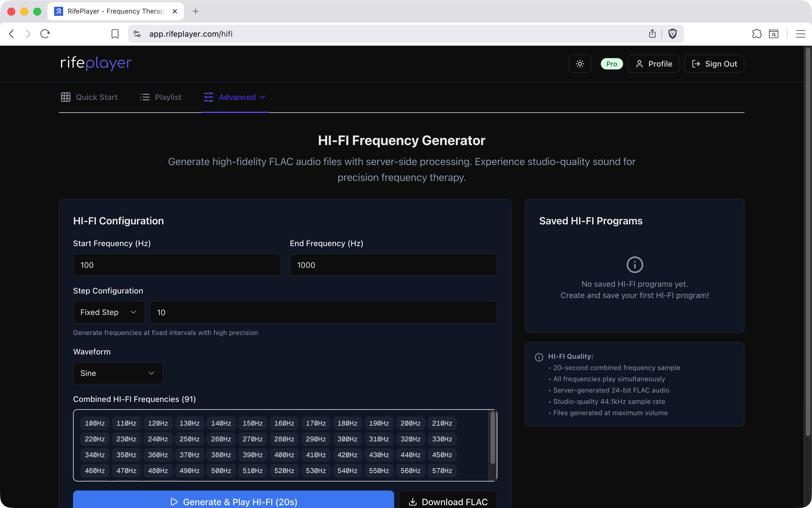Viewport: 812px width, 508px height.
Task: Open the Fixed Step dropdown
Action: (x=109, y=312)
